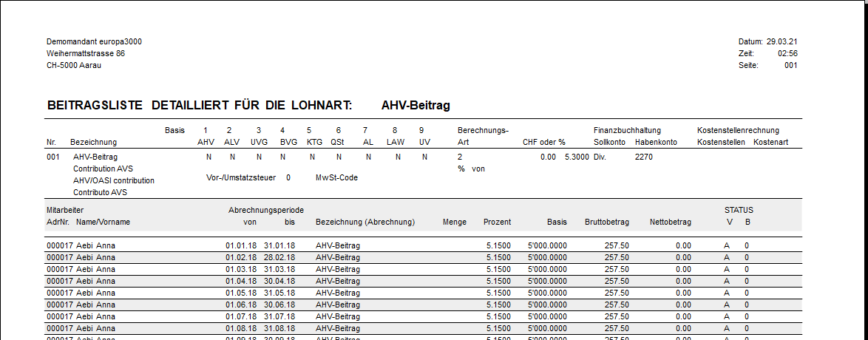
Task: Click the time value '02:56'
Action: (787, 54)
